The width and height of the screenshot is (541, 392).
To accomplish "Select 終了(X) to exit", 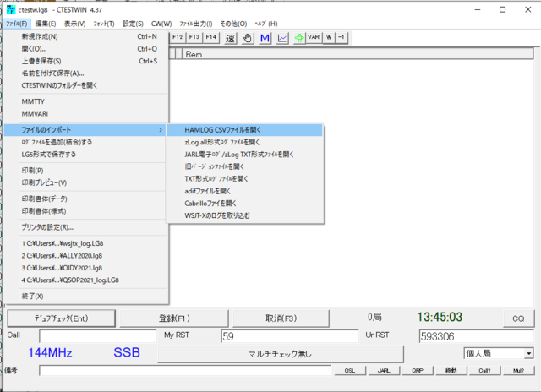I will click(85, 297).
